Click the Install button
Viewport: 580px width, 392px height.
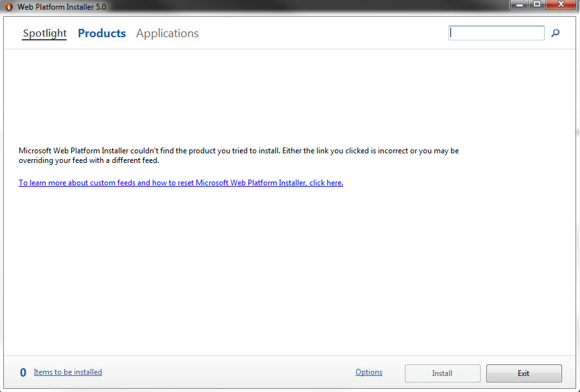click(443, 373)
